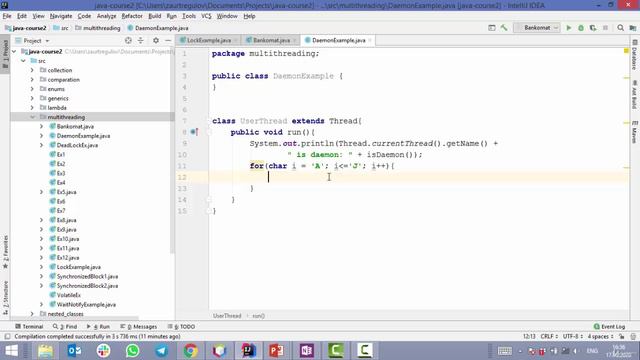Open the File menu
Screen dimensions: 640x360
[x=7, y=16]
